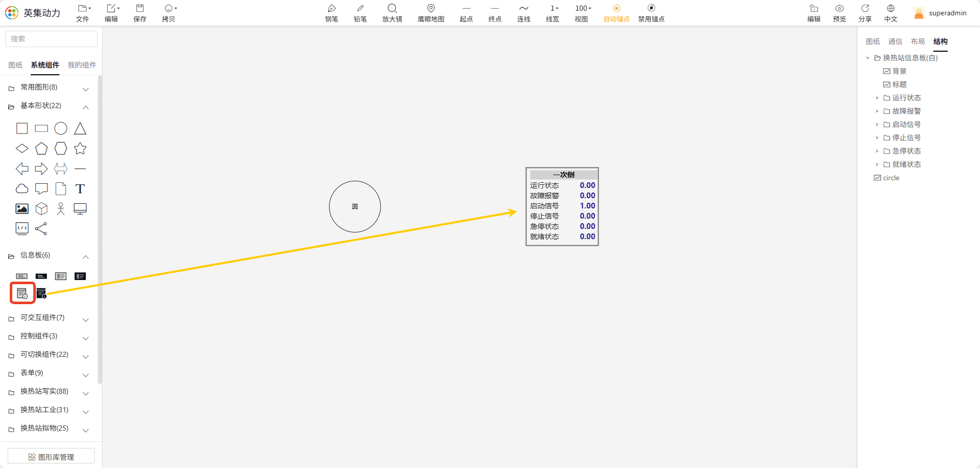The height and width of the screenshot is (468, 980).
Task: Select the monitor screen shape
Action: 80,208
